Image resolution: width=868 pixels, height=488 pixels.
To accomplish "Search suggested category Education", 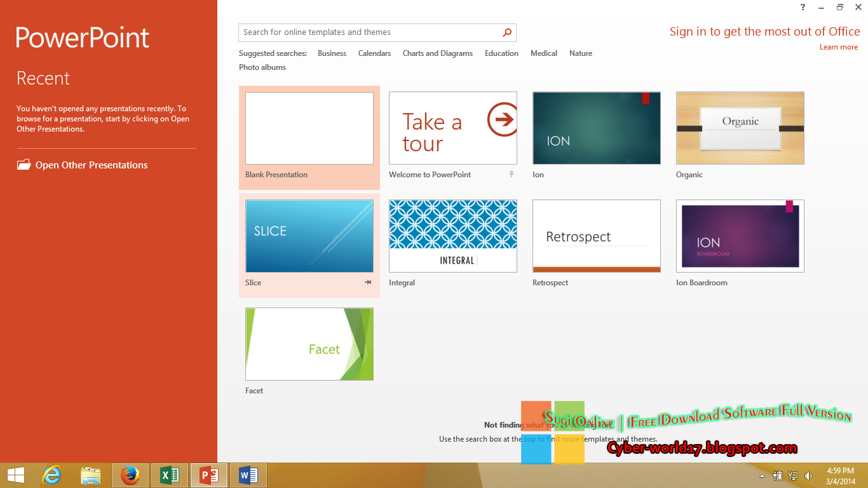I will pos(501,53).
